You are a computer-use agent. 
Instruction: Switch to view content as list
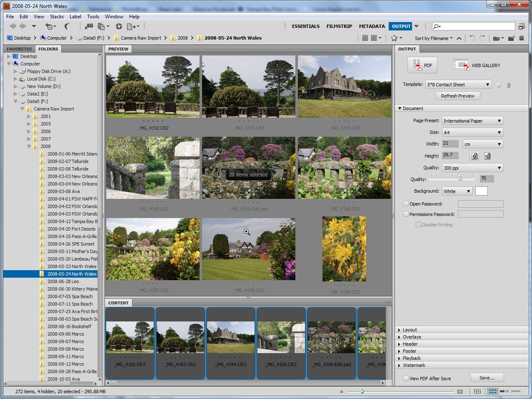tap(517, 391)
